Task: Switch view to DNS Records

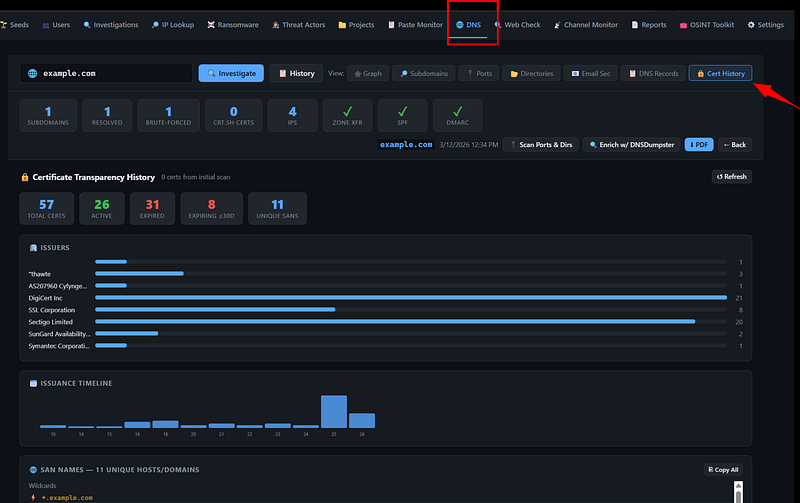Action: click(x=653, y=73)
